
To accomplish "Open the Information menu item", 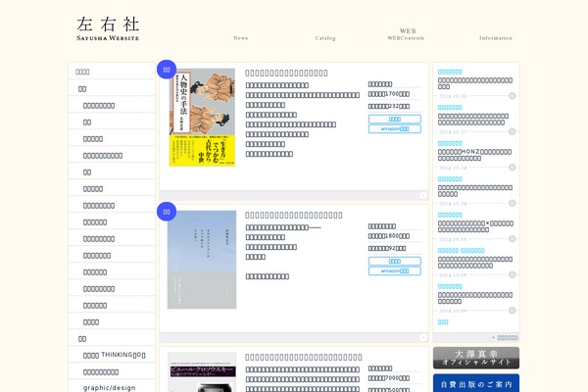I will 495,38.
